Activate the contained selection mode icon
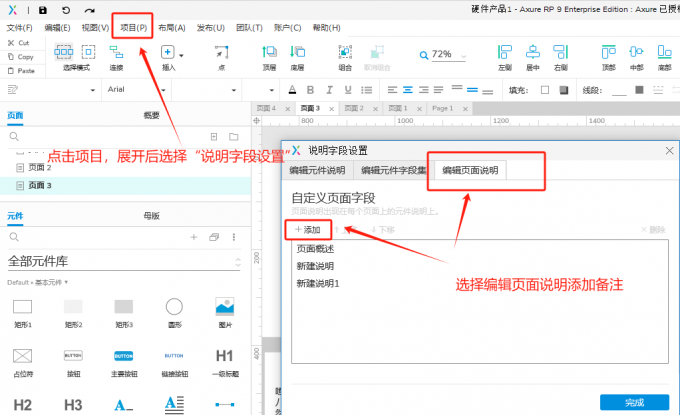Viewport: 680px width, 415px height. [88, 52]
